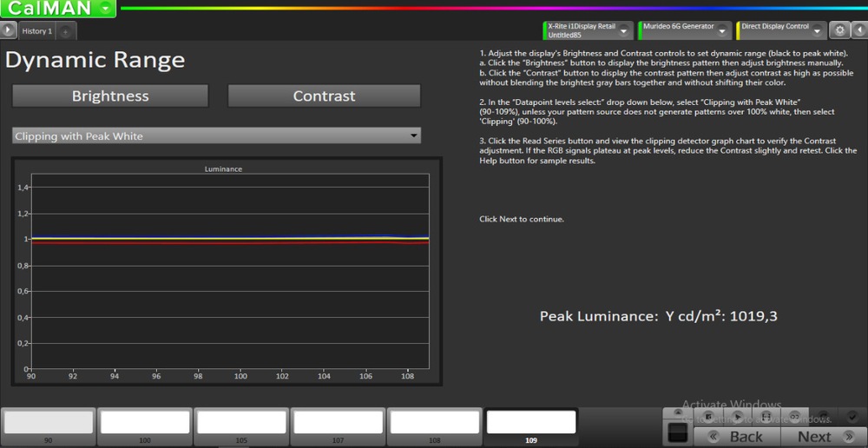Click the settings gear icon
Image resolution: width=868 pixels, height=448 pixels.
(839, 30)
